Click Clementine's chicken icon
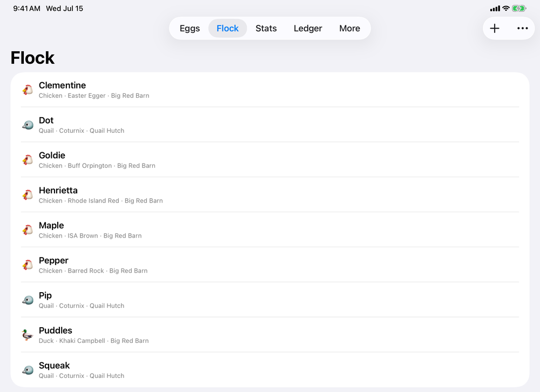The image size is (540, 392). point(28,90)
